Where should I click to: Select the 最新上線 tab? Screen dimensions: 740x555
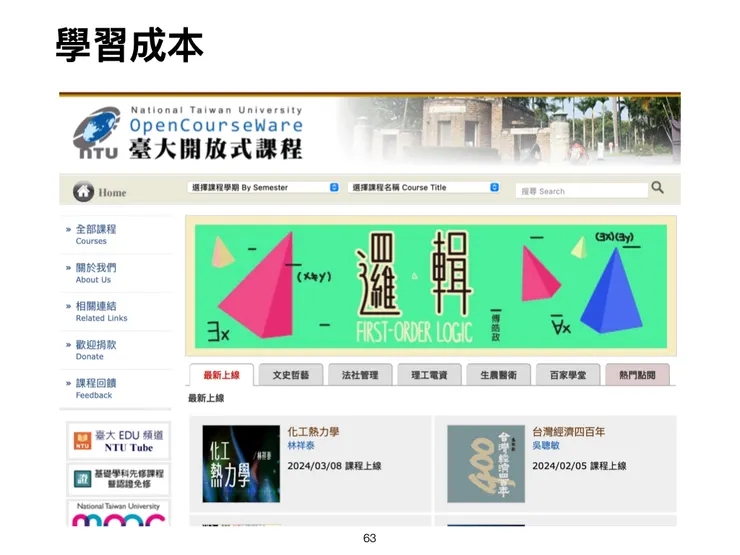point(221,375)
